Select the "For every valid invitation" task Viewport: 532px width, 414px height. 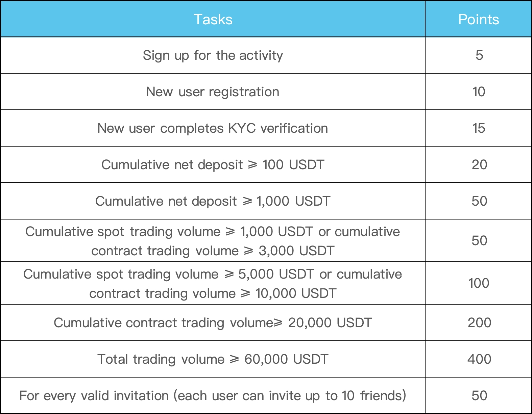213,396
